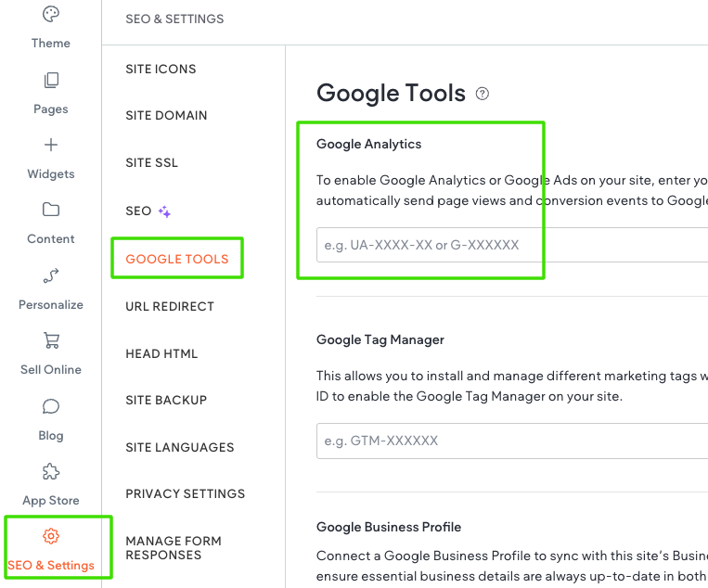708x588 pixels.
Task: Open SITE LANGUAGES settings
Action: [180, 447]
